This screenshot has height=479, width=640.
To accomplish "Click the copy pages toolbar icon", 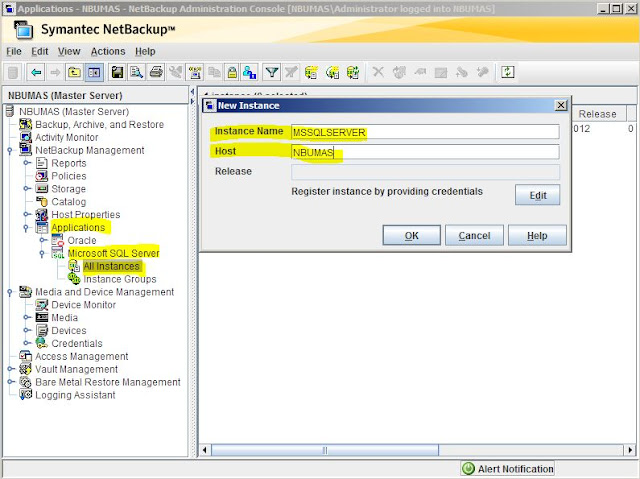I will (214, 73).
